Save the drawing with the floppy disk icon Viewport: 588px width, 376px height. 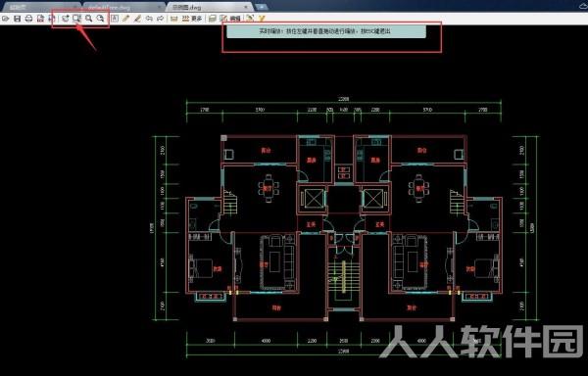pos(18,19)
